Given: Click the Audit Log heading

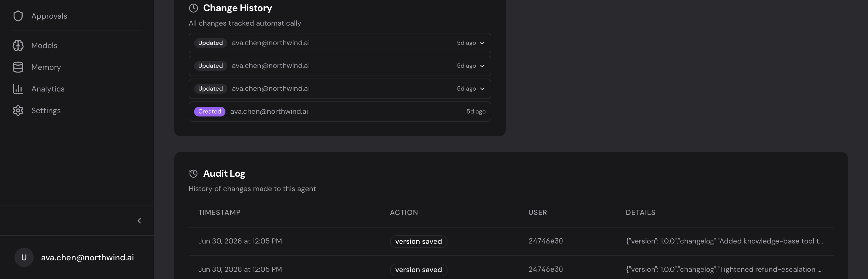Looking at the screenshot, I should coord(224,173).
